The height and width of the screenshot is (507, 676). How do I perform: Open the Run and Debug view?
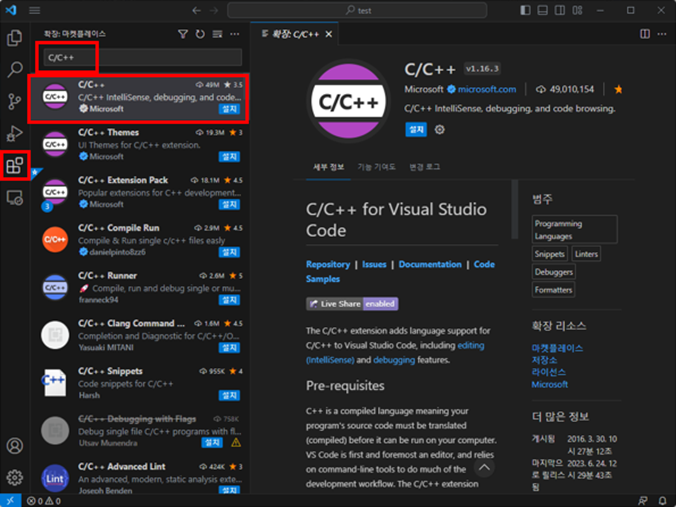point(15,134)
